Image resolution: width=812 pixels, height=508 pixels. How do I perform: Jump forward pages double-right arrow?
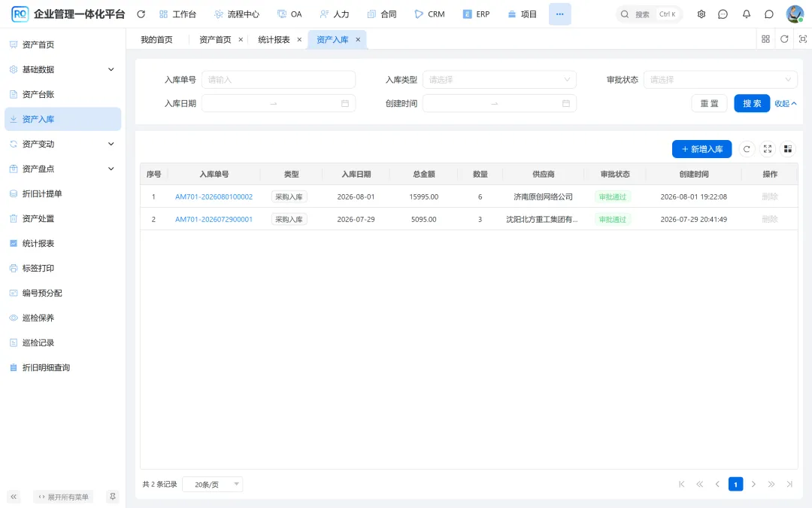click(771, 484)
